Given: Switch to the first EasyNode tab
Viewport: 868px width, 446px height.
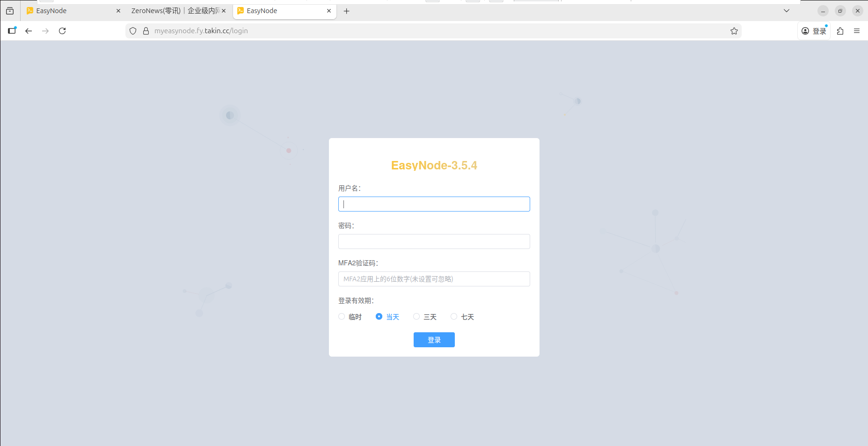Looking at the screenshot, I should [x=70, y=11].
